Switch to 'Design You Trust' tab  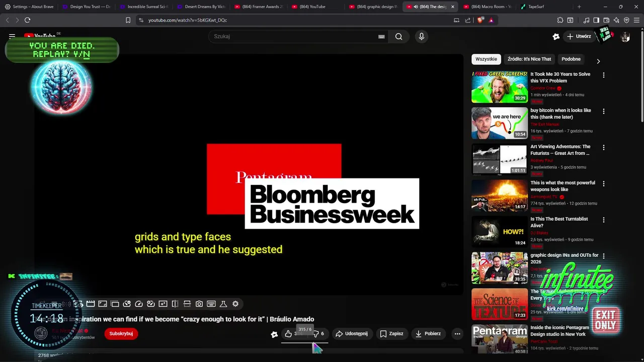tap(86, 7)
